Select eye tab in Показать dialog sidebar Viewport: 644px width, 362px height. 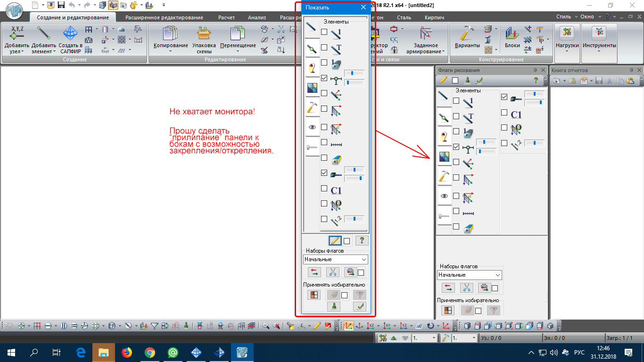pos(311,127)
